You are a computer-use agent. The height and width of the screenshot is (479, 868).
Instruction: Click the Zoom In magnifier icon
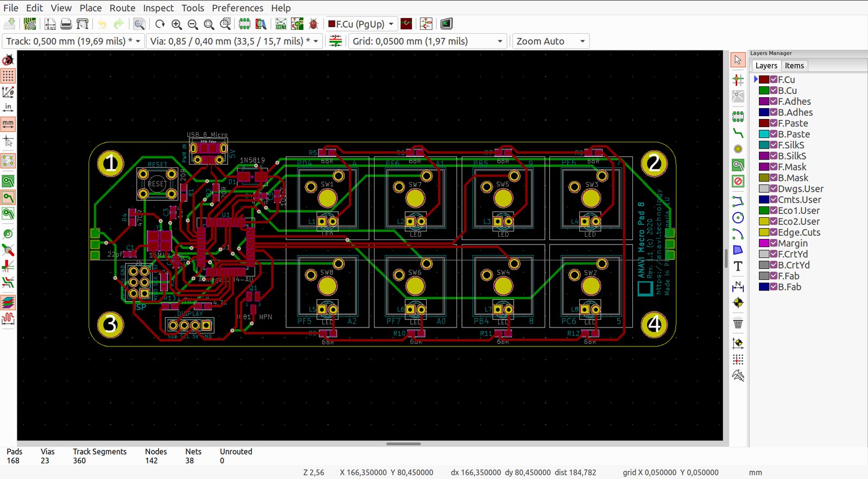[176, 24]
